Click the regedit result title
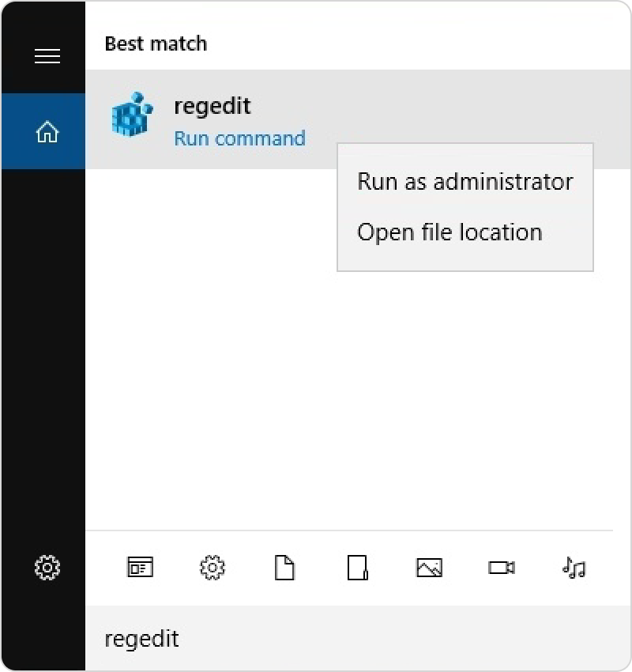The image size is (632, 672). (213, 106)
